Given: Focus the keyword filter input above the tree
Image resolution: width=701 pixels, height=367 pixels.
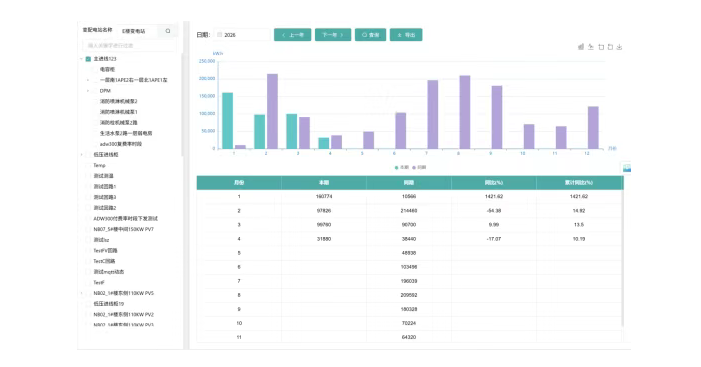Looking at the screenshot, I should (129, 46).
